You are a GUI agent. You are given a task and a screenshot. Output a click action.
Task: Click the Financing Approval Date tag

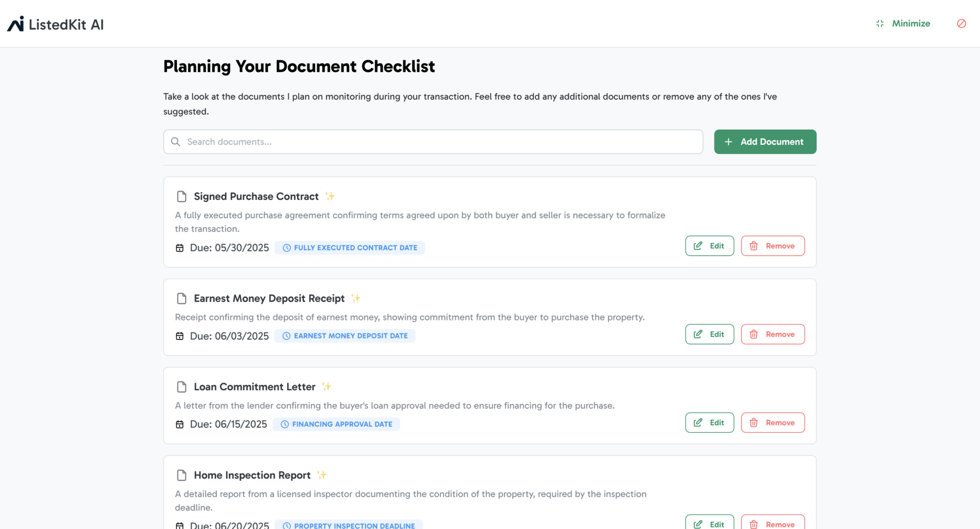pos(336,424)
